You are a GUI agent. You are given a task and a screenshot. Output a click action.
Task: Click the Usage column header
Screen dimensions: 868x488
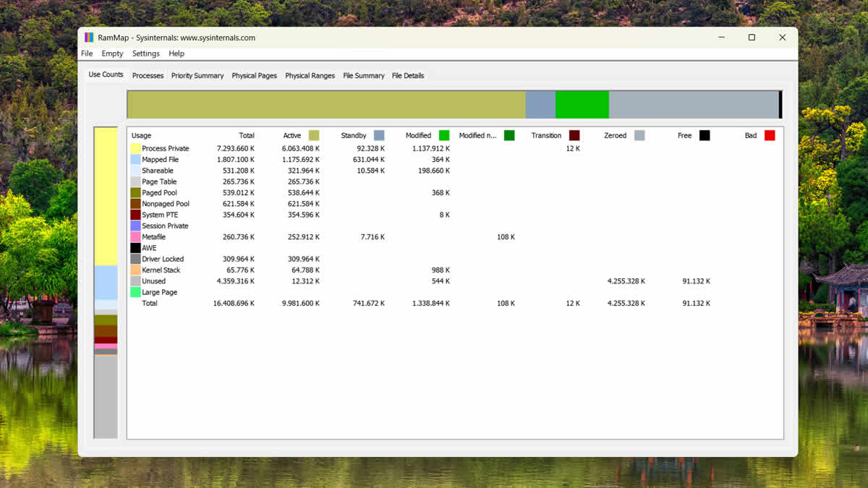(x=141, y=135)
